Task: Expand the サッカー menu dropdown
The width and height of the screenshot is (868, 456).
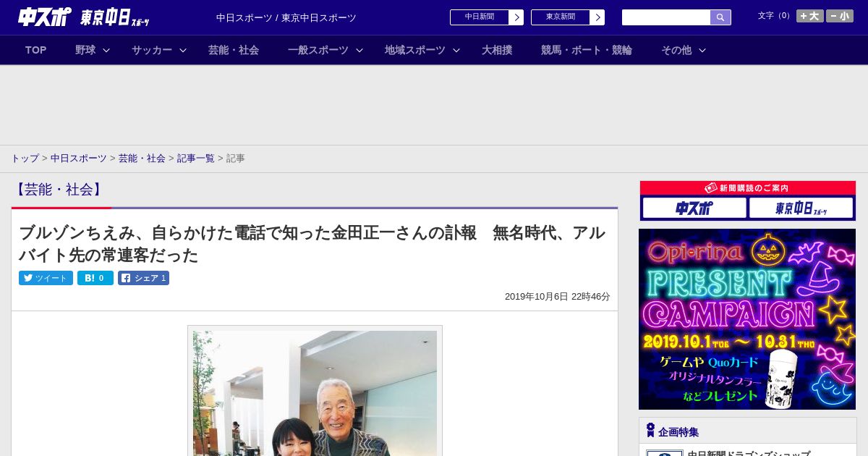Action: [159, 50]
